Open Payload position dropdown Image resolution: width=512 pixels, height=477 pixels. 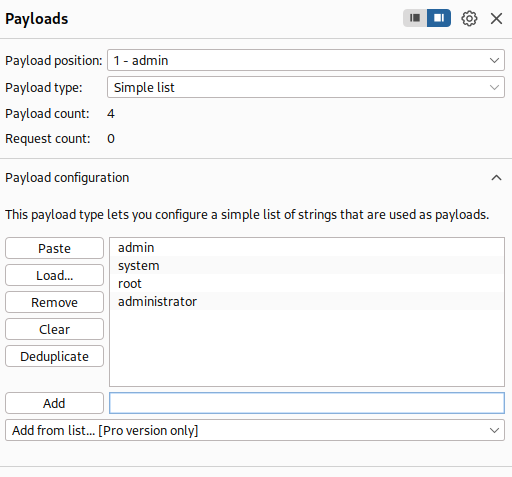tap(306, 60)
